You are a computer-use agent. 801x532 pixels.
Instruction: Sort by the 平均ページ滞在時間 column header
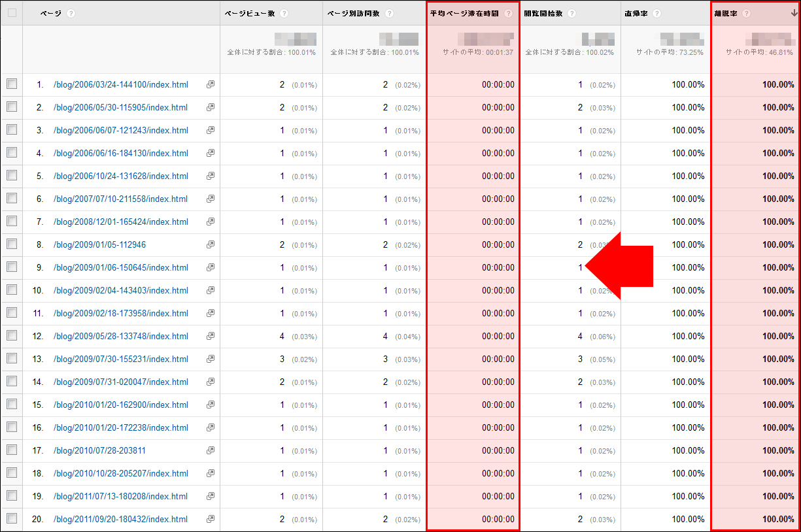point(466,14)
